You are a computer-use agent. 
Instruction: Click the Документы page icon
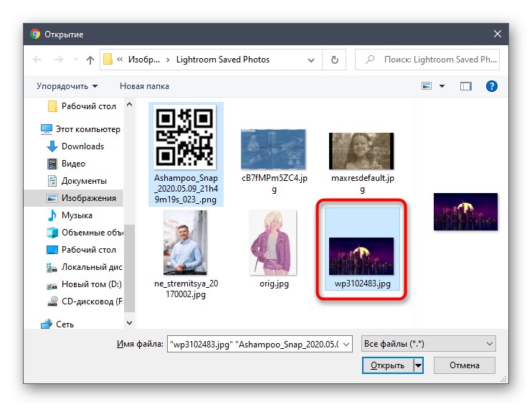[x=52, y=181]
